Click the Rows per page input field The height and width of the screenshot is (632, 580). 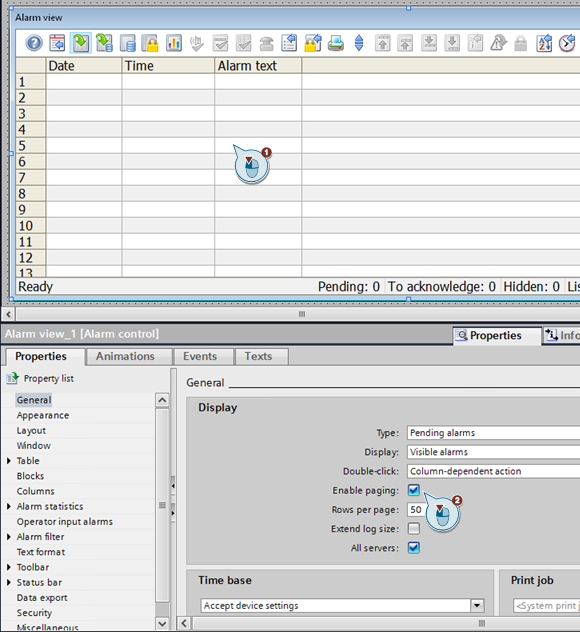[417, 509]
